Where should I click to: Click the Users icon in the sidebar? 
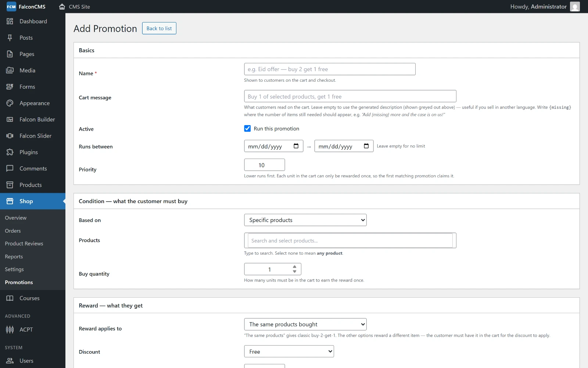(10, 361)
